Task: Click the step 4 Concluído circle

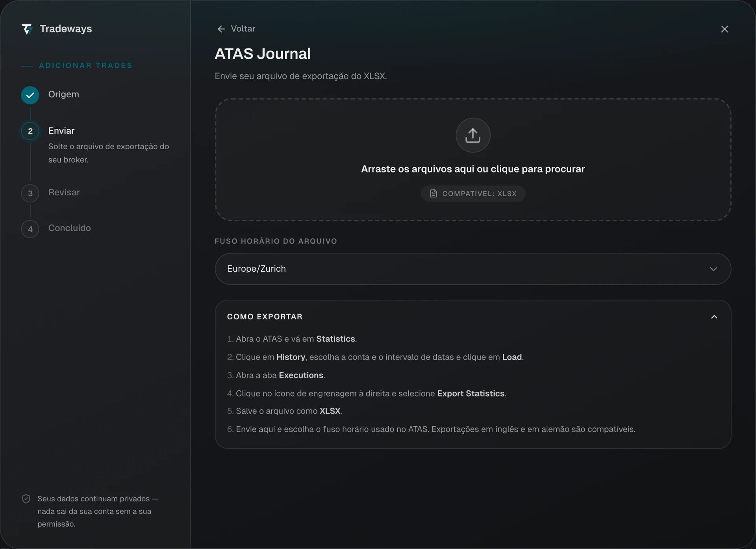Action: (x=30, y=229)
